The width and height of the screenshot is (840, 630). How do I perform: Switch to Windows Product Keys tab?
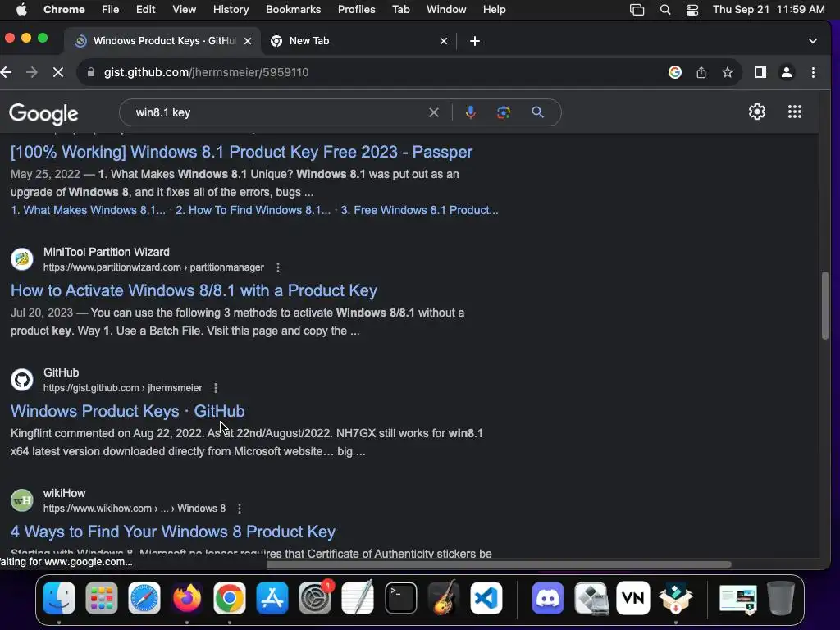163,41
